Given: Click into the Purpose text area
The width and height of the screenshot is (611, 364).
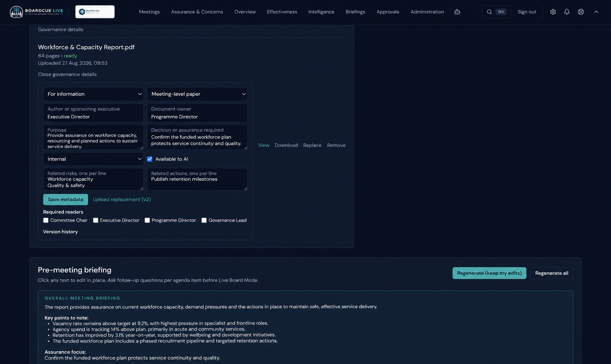Looking at the screenshot, I should tap(93, 137).
